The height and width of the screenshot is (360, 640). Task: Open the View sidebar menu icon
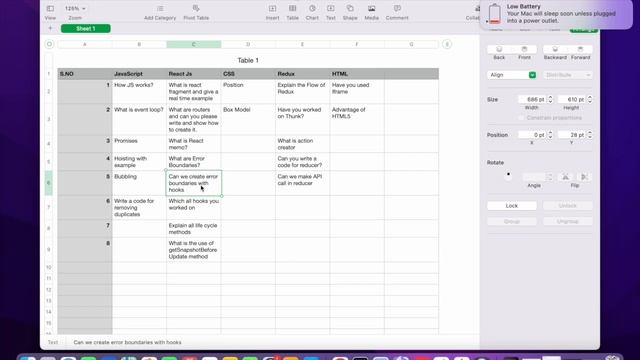[x=50, y=9]
